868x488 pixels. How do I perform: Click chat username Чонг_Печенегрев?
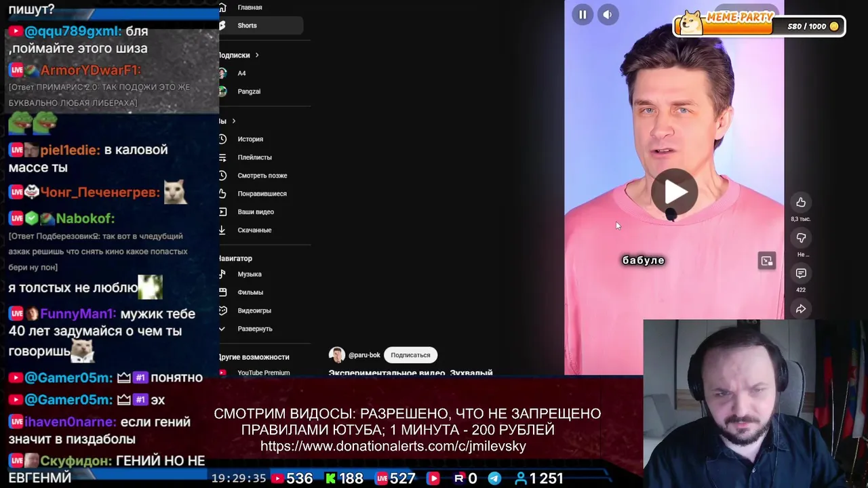point(100,192)
